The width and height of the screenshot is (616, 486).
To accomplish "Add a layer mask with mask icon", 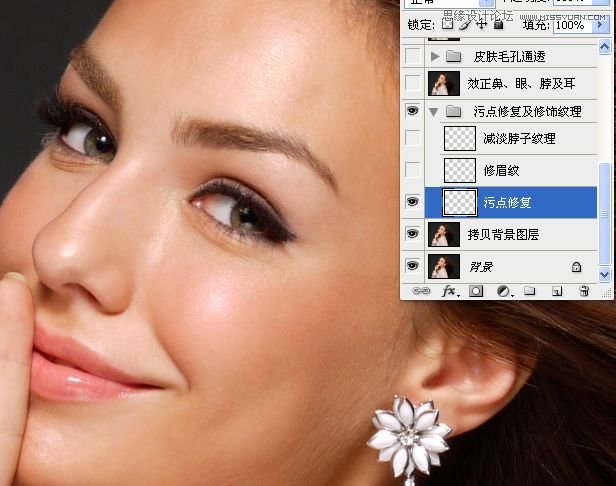I will point(476,291).
